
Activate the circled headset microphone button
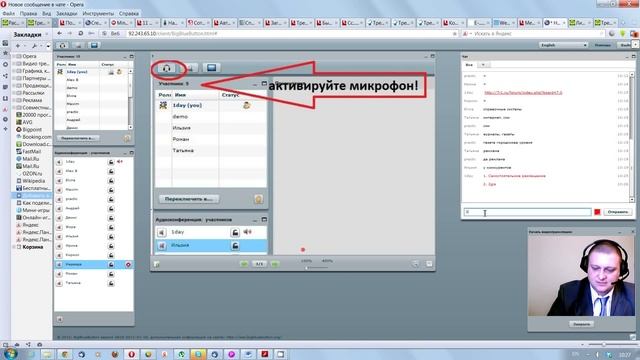click(x=167, y=68)
